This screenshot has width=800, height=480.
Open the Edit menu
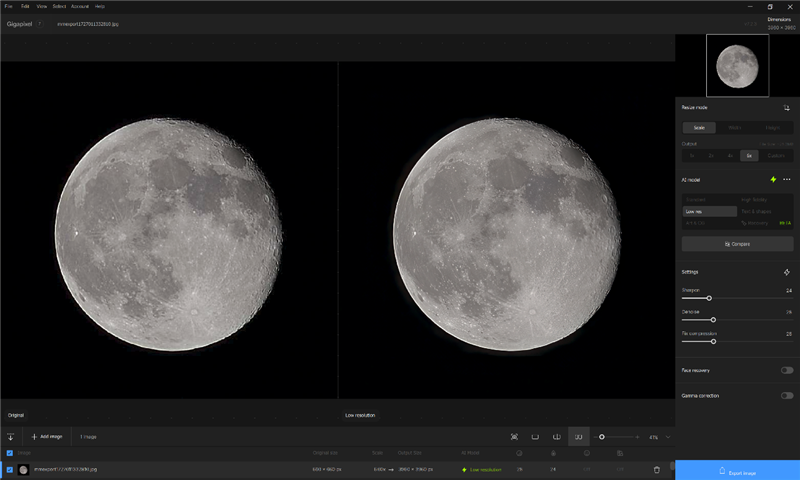coord(25,6)
